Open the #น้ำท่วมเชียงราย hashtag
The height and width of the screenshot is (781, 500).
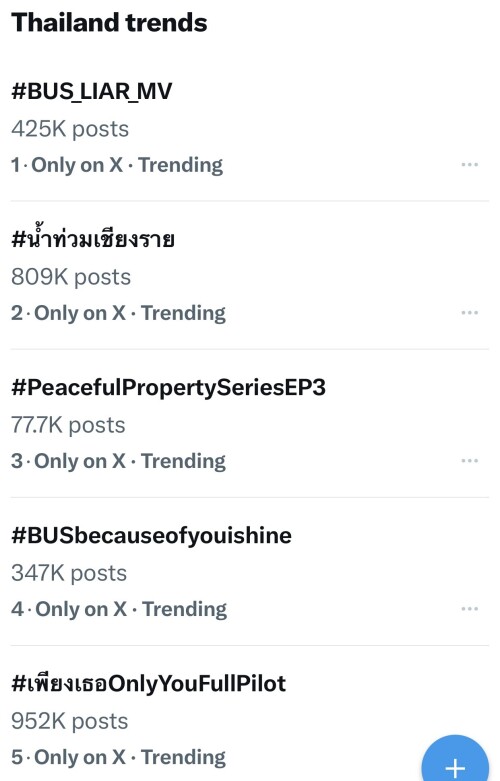[93, 238]
